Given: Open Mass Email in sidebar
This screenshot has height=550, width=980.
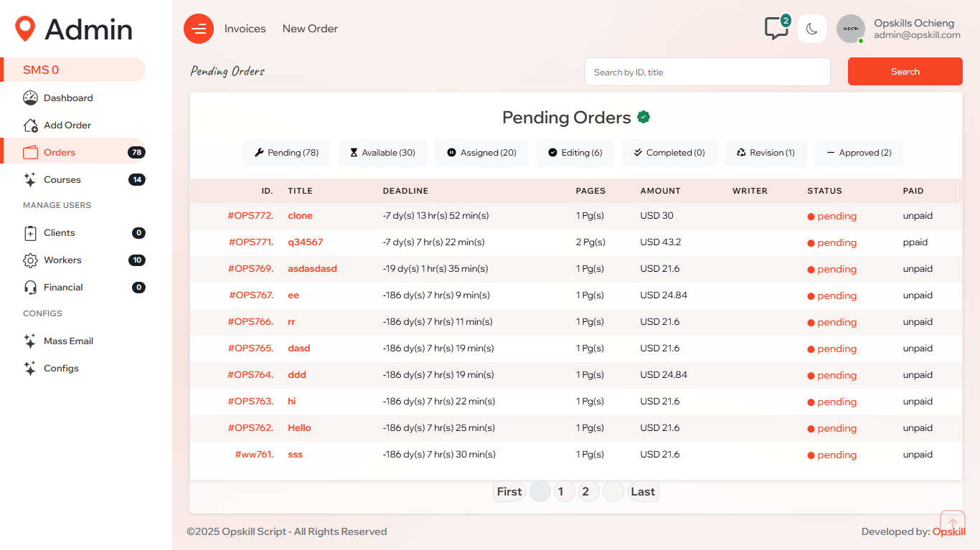Looking at the screenshot, I should [x=68, y=341].
